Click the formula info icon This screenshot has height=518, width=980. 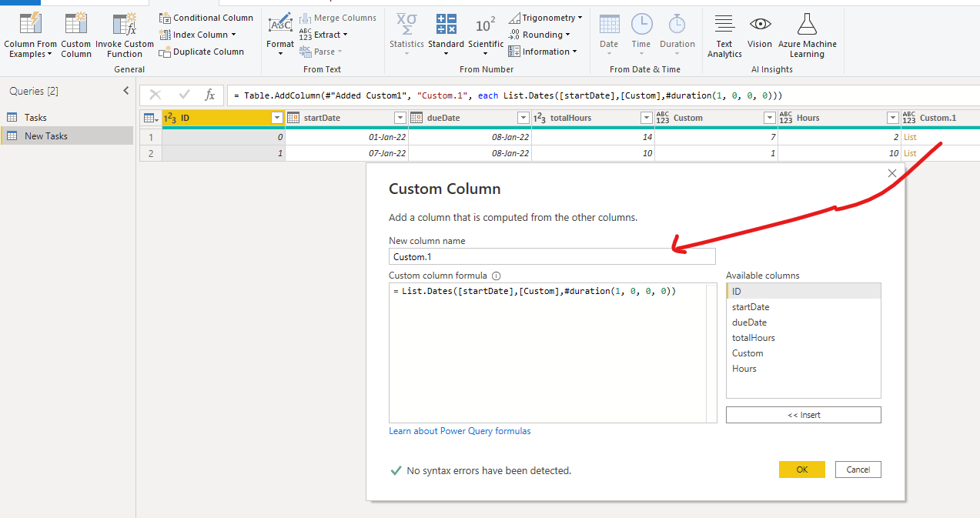tap(496, 276)
